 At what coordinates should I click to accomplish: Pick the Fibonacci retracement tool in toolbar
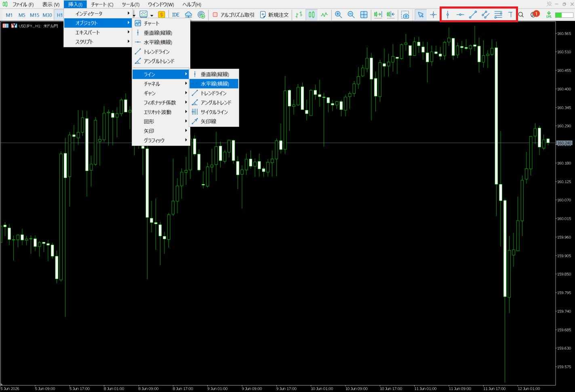(x=498, y=15)
